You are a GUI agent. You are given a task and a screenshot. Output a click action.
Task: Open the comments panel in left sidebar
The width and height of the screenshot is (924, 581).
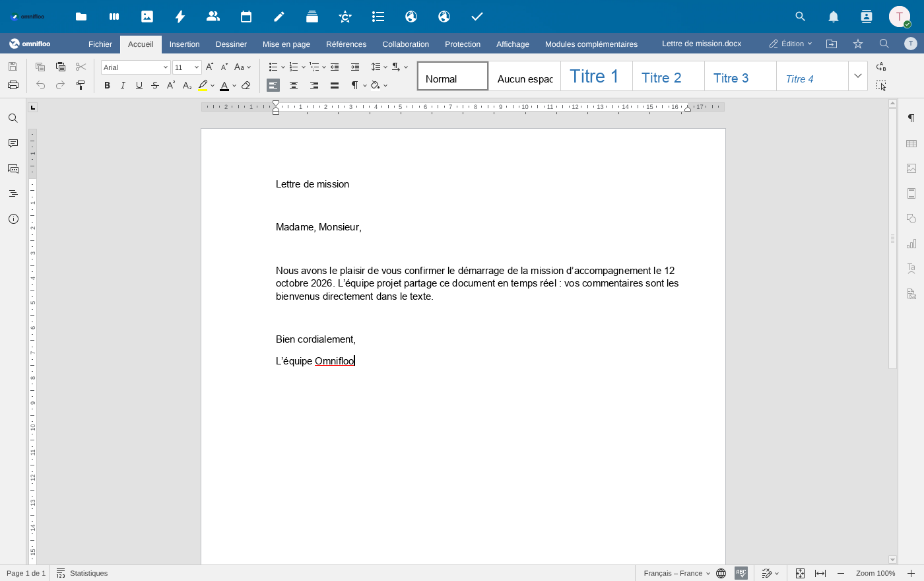click(13, 143)
